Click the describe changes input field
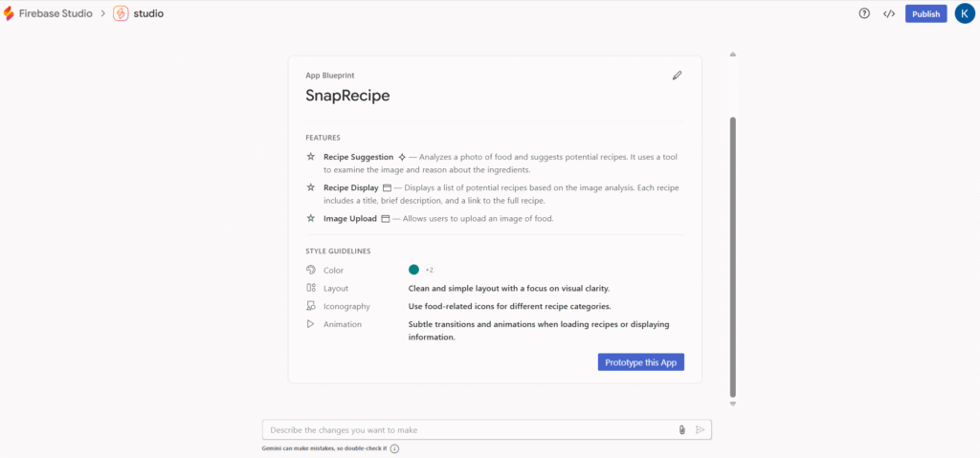This screenshot has width=980, height=458. 472,430
